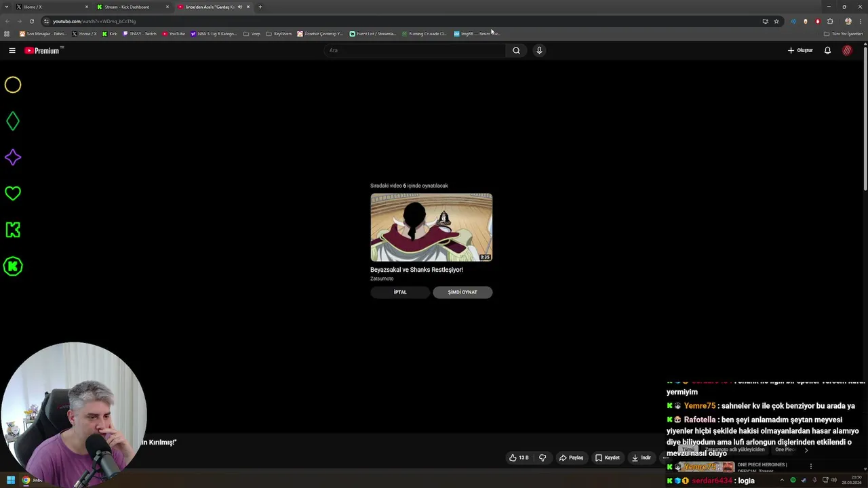Click the circled Kick K icon

click(x=13, y=266)
